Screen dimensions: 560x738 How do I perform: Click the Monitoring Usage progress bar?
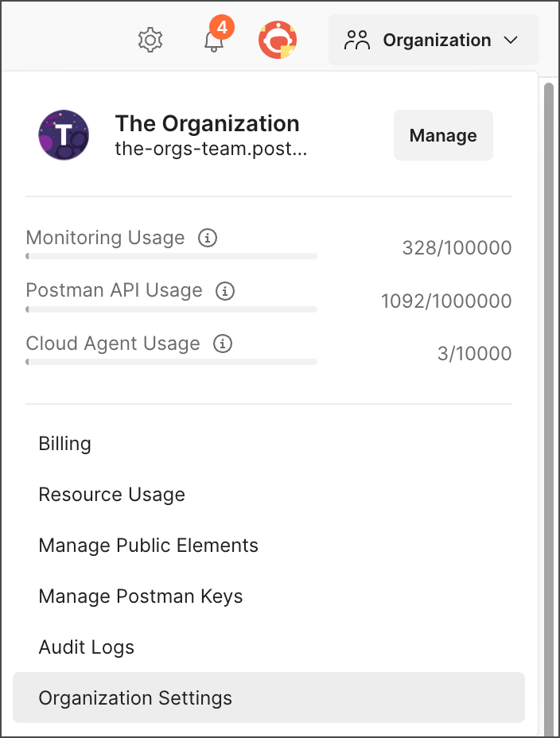click(171, 256)
